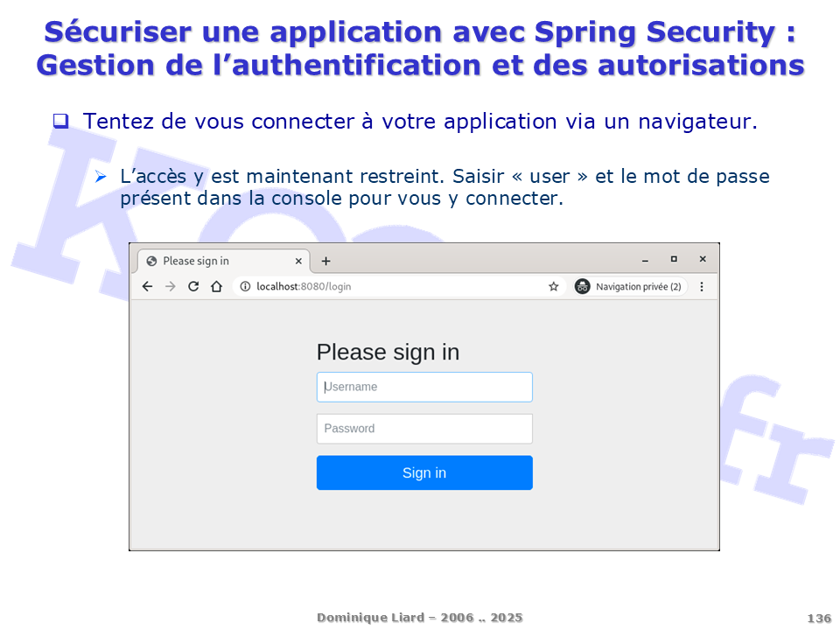Click the browser back arrow
840x630 pixels.
(x=147, y=286)
